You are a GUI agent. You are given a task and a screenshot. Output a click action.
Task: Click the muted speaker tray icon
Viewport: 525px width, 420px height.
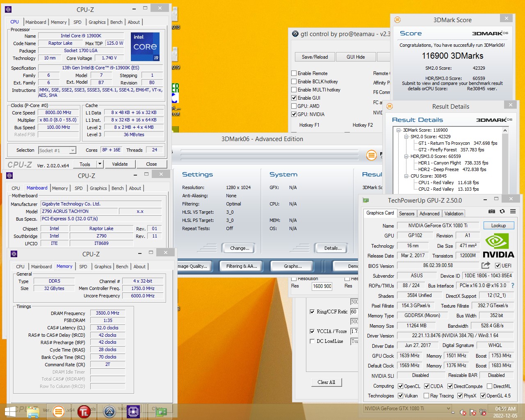pyautogui.click(x=463, y=412)
